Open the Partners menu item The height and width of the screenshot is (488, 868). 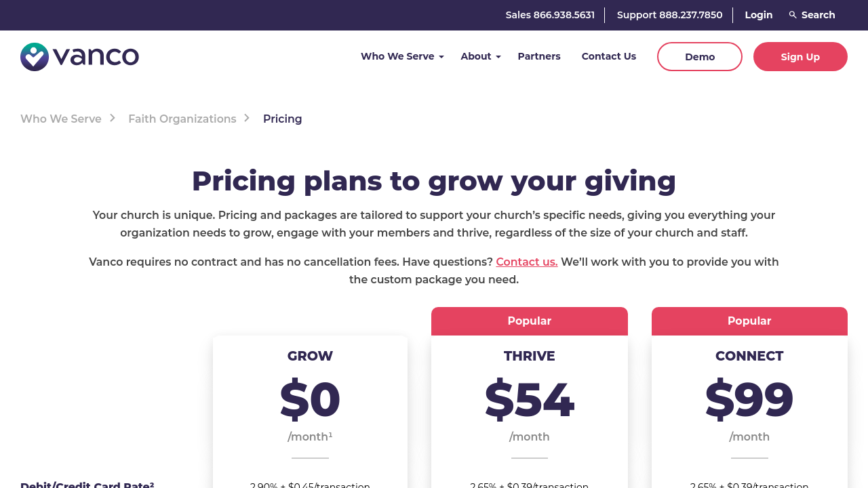click(539, 56)
